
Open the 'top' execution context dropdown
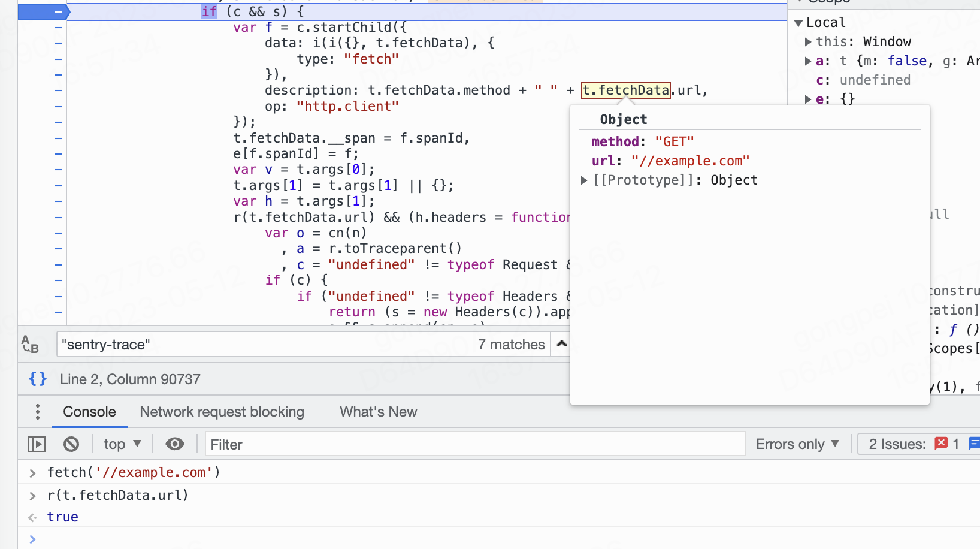tap(122, 444)
